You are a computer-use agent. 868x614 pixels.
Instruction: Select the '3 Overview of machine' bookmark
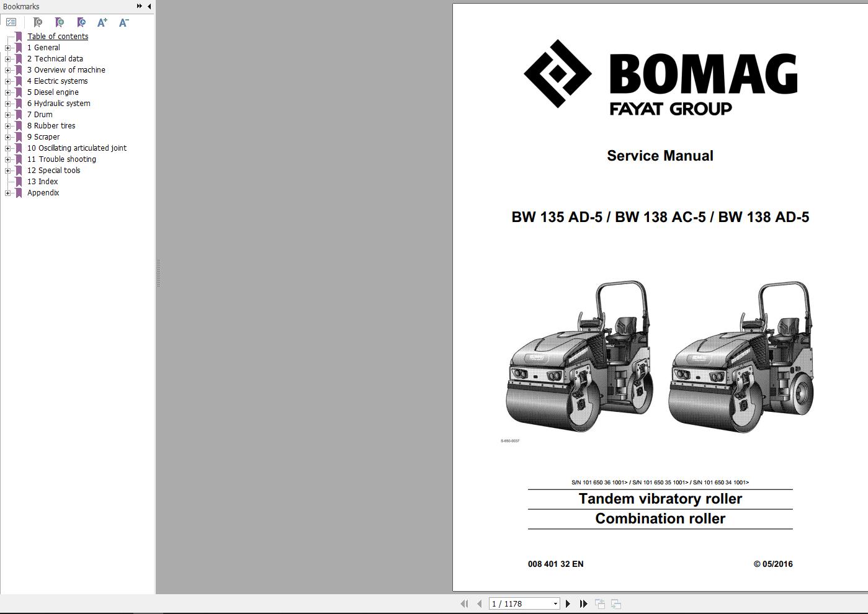click(66, 70)
